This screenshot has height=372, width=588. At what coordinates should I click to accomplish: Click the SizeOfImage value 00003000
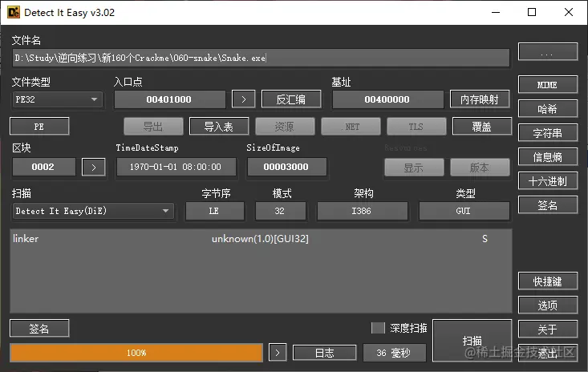[286, 167]
